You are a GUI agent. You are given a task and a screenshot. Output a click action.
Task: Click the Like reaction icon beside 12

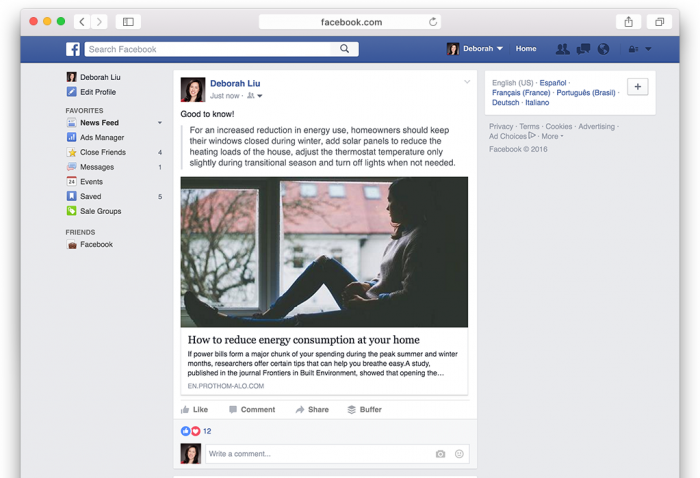[x=185, y=431]
